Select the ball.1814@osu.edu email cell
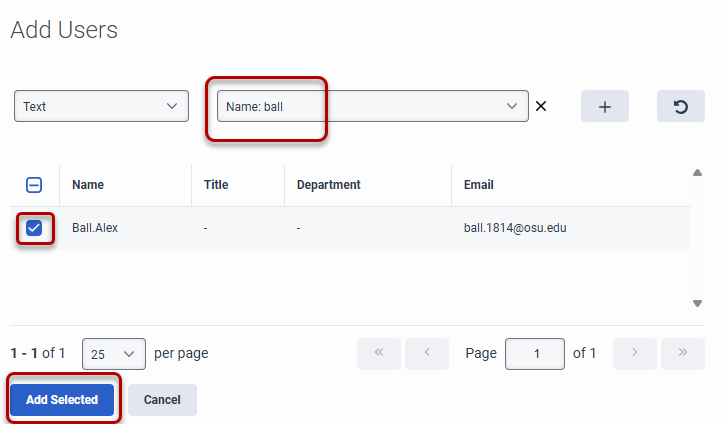The height and width of the screenshot is (424, 721). pos(515,228)
